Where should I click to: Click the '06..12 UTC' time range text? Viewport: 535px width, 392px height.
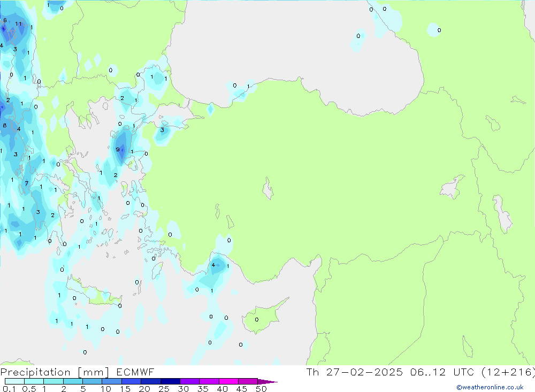tap(442, 372)
